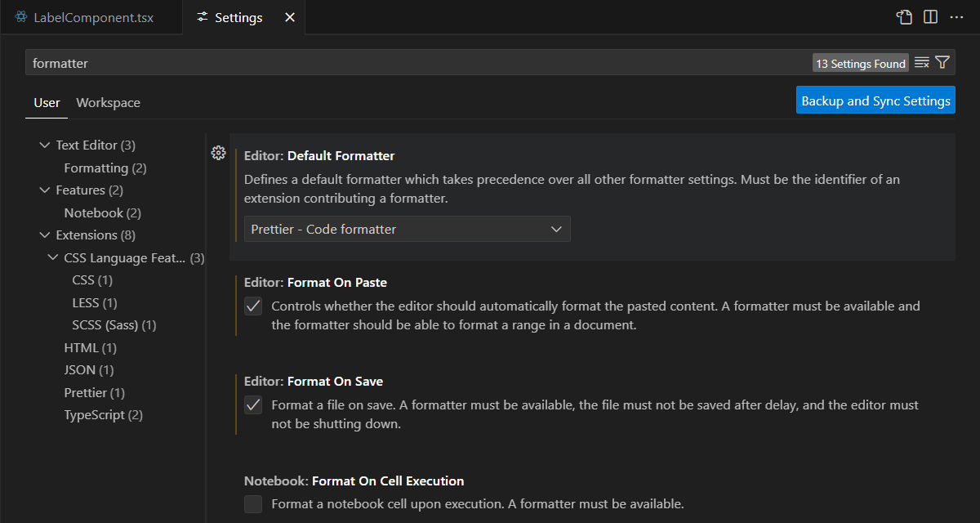Disable the Format On Save checkbox
Screen dimensions: 980x523
[253, 405]
